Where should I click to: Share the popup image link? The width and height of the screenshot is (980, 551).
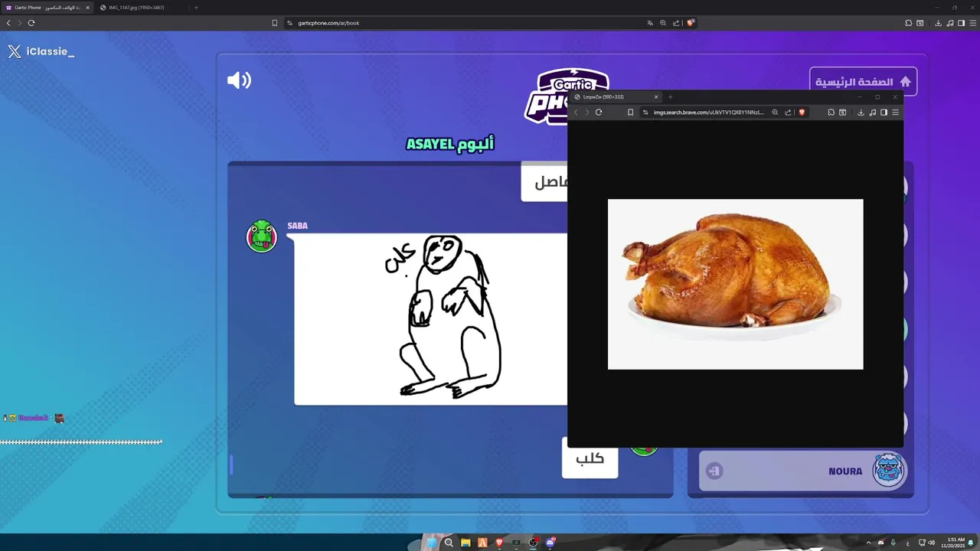coord(788,112)
